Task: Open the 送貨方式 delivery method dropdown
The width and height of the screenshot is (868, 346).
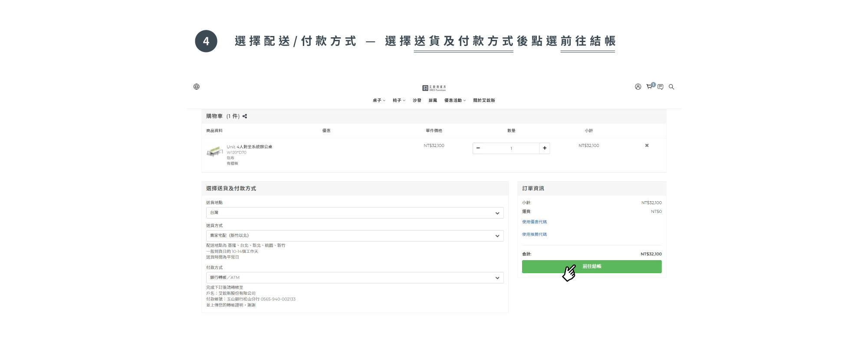Action: pos(355,236)
